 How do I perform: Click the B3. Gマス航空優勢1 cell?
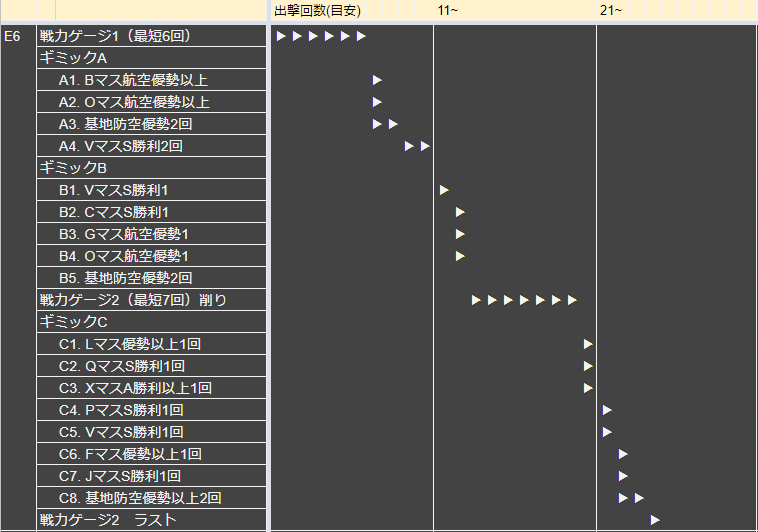click(x=151, y=234)
